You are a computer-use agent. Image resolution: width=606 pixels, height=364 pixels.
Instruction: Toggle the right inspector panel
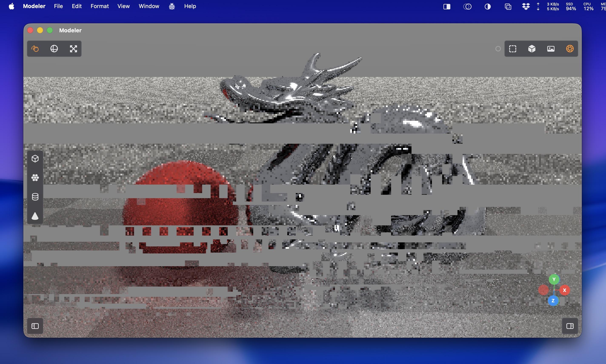[x=570, y=326]
